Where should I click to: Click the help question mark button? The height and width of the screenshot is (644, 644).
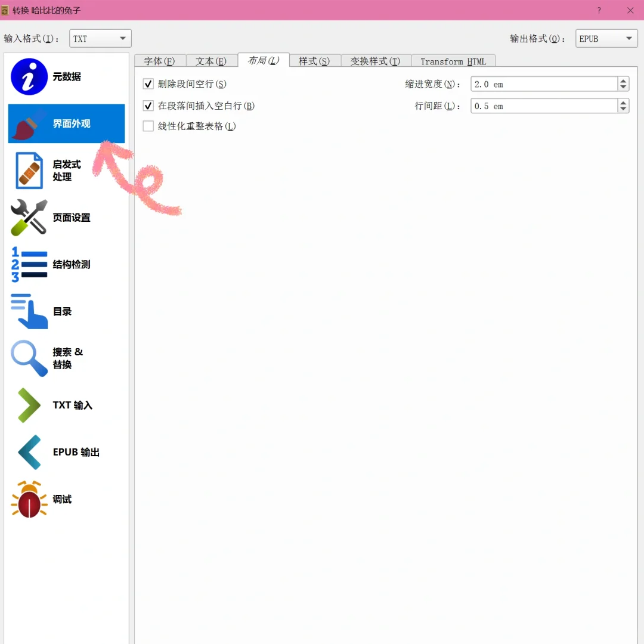click(x=599, y=10)
